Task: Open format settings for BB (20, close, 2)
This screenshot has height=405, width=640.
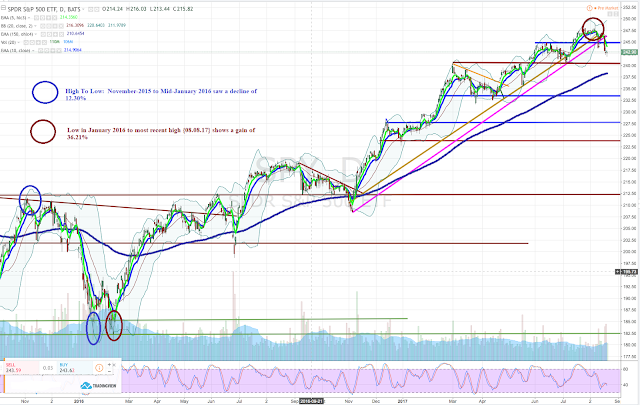Action: click(49, 26)
